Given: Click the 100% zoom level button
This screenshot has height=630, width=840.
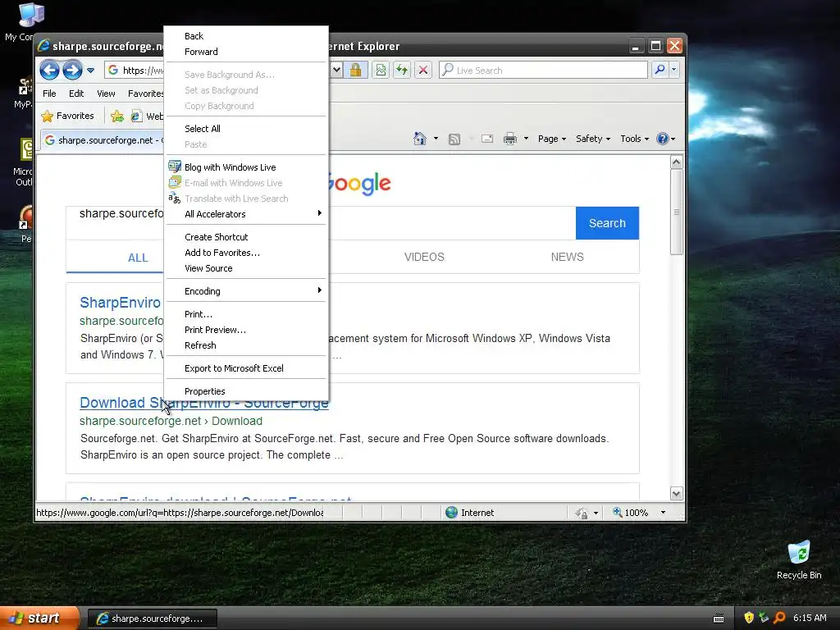Looking at the screenshot, I should click(631, 513).
